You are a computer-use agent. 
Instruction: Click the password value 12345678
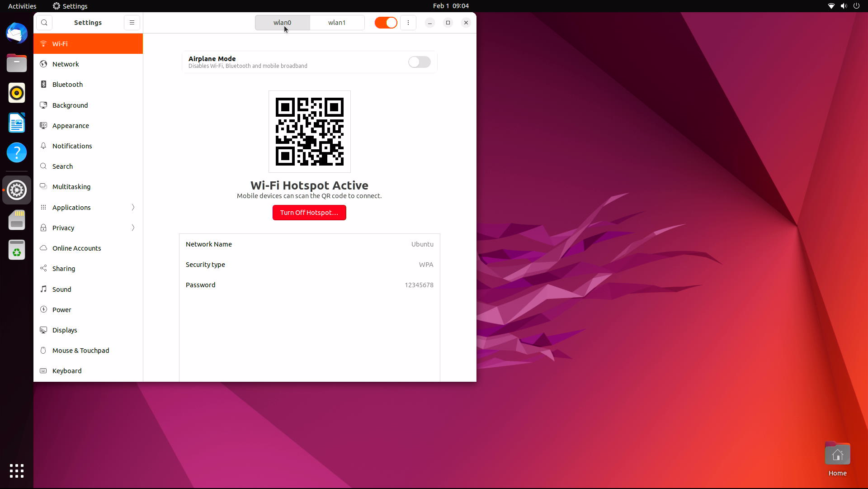419,285
